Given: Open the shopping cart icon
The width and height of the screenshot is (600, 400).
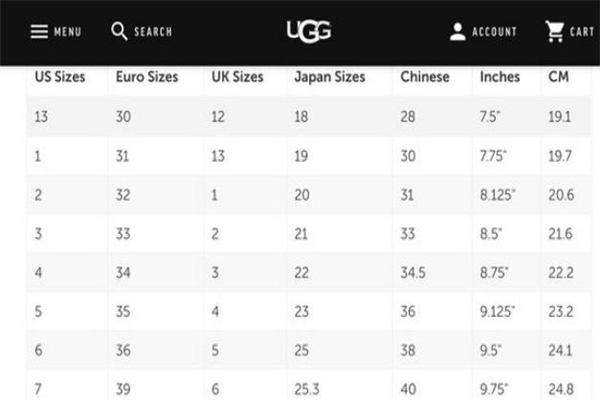Looking at the screenshot, I should click(554, 32).
